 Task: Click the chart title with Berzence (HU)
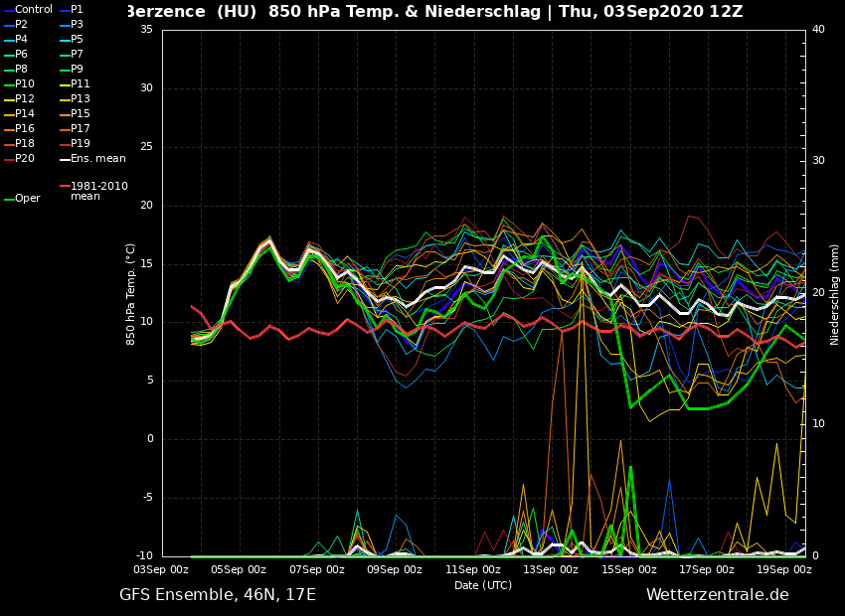click(433, 12)
